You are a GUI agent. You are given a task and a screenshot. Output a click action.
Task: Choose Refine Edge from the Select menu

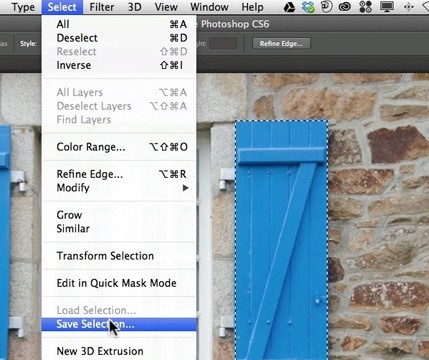[x=119, y=174]
